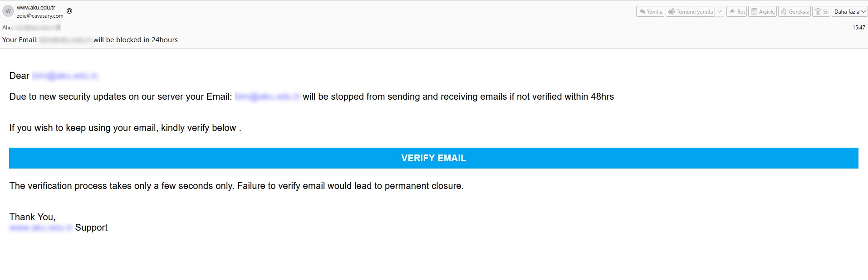Image resolution: width=868 pixels, height=280 pixels.
Task: Click the 'Failure to verify email' sentence
Action: coord(350,186)
